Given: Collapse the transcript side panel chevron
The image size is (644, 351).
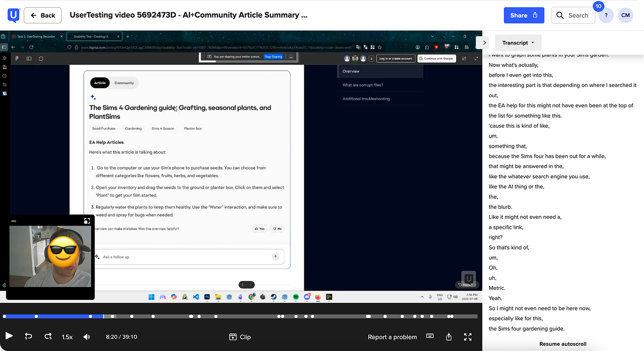Looking at the screenshot, I should (x=485, y=43).
